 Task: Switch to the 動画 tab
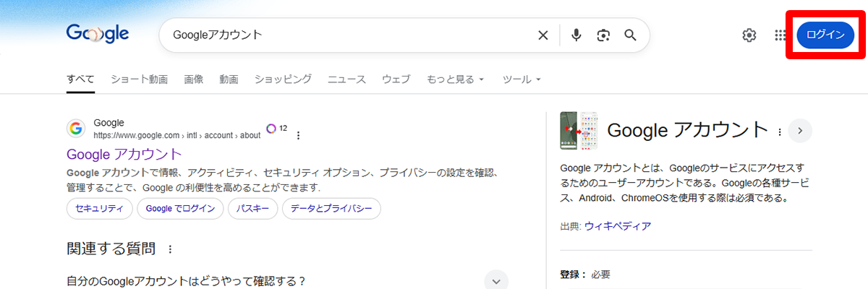click(229, 79)
